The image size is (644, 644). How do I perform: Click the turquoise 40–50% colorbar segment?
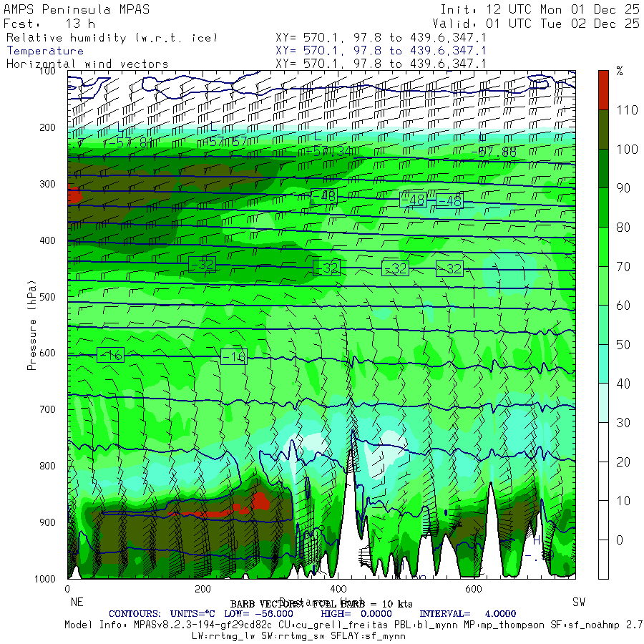603,364
